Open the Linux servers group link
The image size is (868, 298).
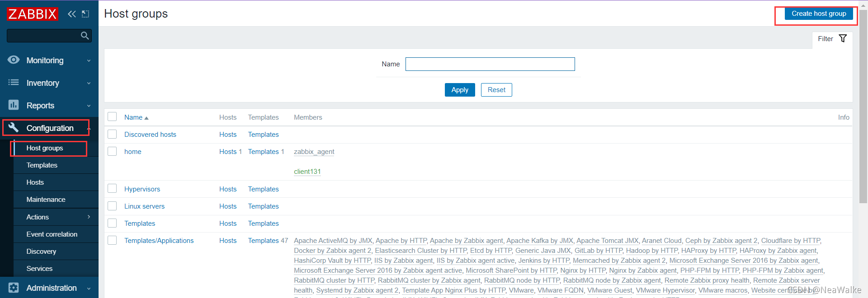click(144, 206)
